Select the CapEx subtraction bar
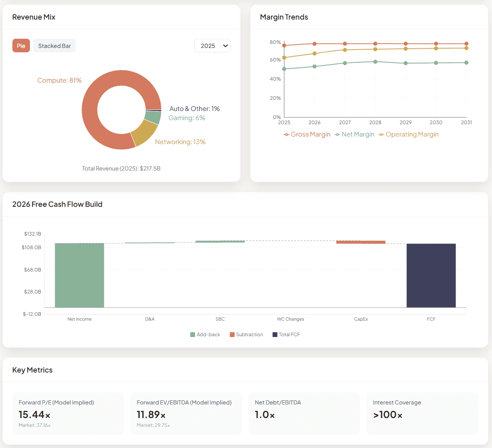Screen dimensions: 492x448 tap(361, 242)
